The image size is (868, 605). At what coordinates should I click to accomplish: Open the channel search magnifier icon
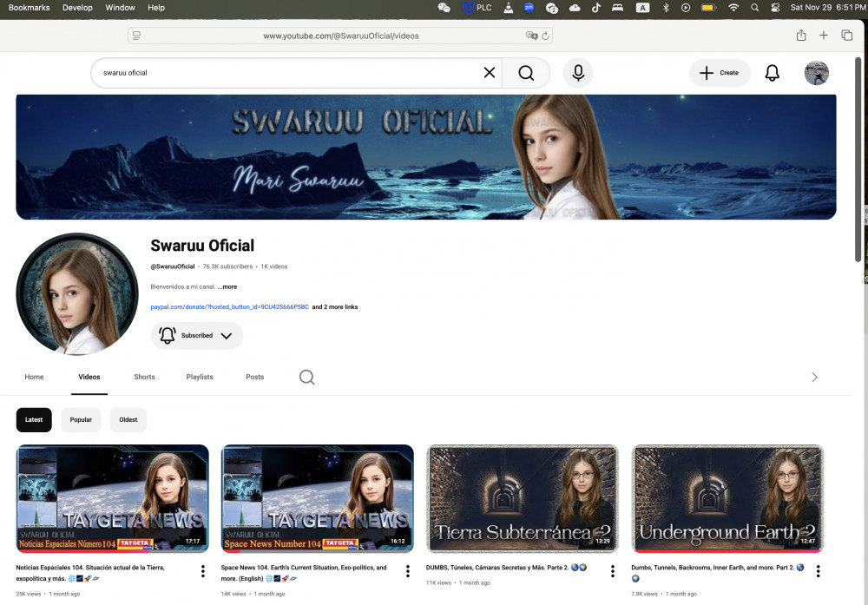coord(306,377)
